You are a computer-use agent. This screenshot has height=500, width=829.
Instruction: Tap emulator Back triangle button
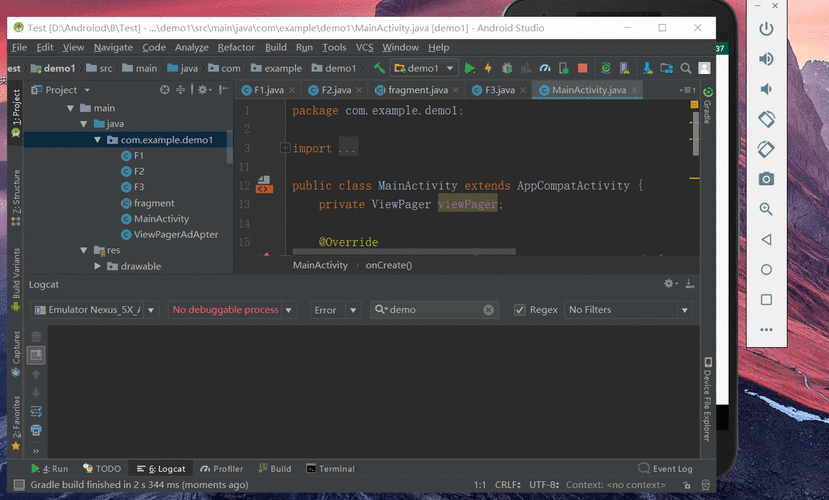(x=766, y=239)
